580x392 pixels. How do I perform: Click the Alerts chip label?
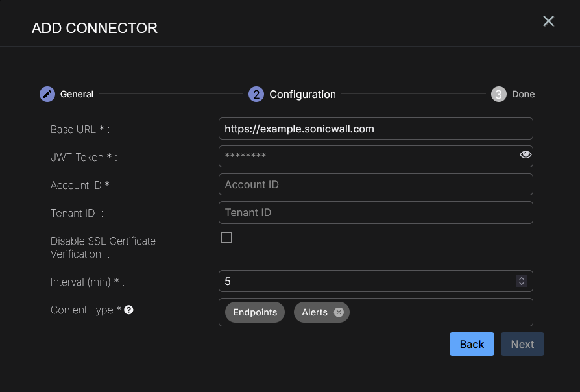click(x=315, y=312)
